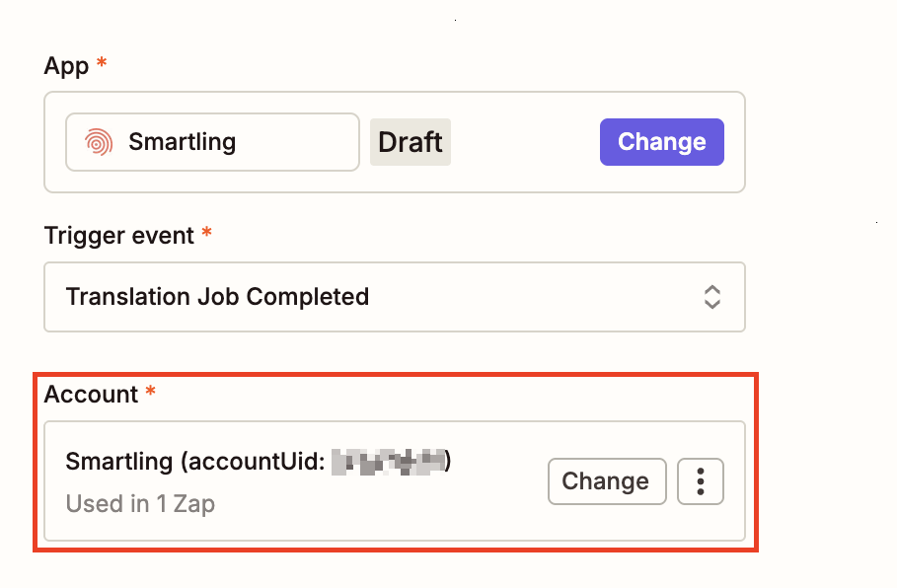Click the word Smartling in the app selector
Viewport: 897px width, 588px height.
click(183, 142)
